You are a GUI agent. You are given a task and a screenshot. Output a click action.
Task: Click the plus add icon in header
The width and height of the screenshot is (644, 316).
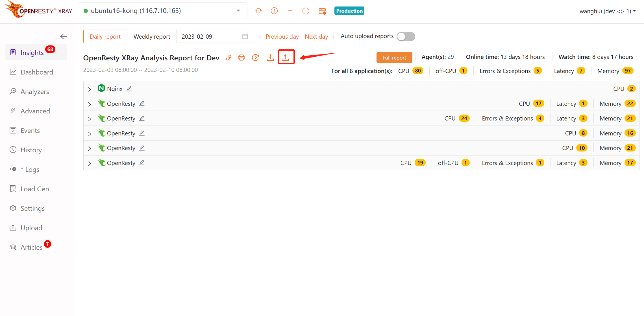tap(290, 11)
